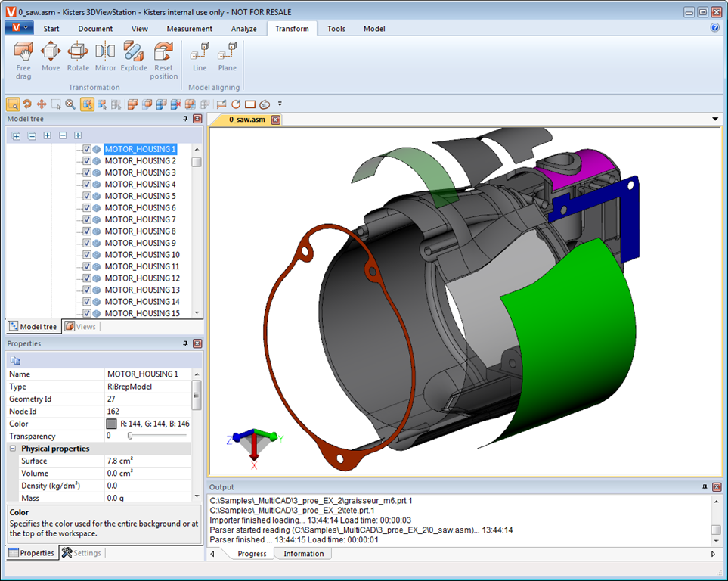Choose the Rotate transformation tool
728x581 pixels.
click(x=78, y=57)
